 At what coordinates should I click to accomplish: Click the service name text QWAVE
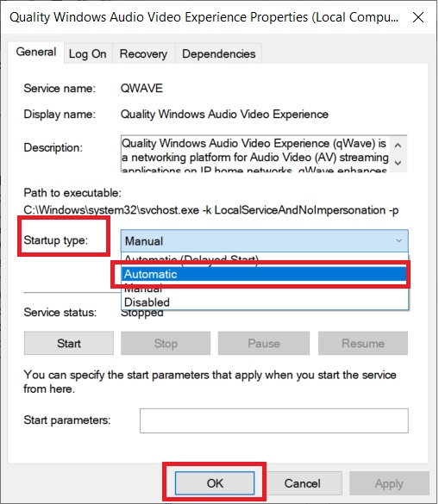(x=141, y=89)
